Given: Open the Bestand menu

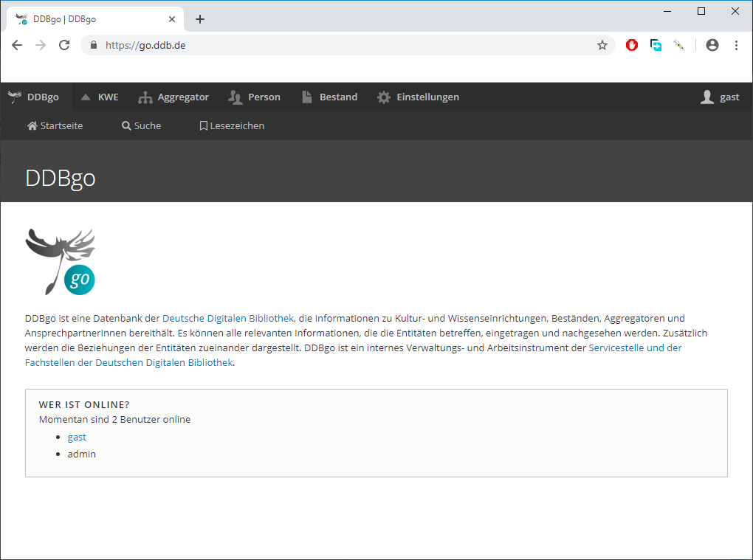Looking at the screenshot, I should (x=329, y=97).
